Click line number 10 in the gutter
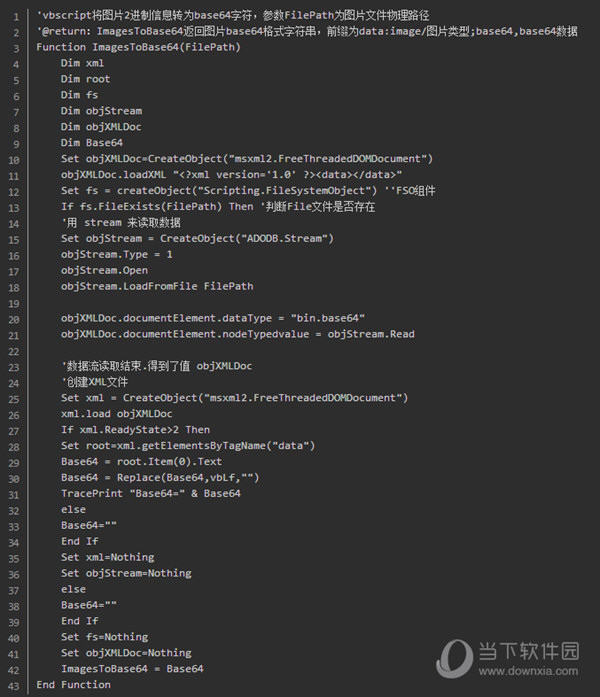The image size is (600, 697). coord(14,160)
